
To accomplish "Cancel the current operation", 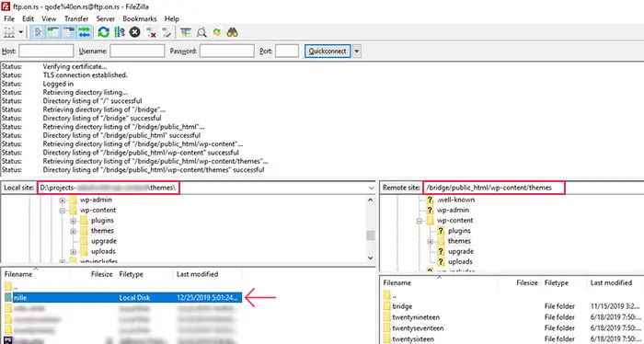I will tap(134, 32).
